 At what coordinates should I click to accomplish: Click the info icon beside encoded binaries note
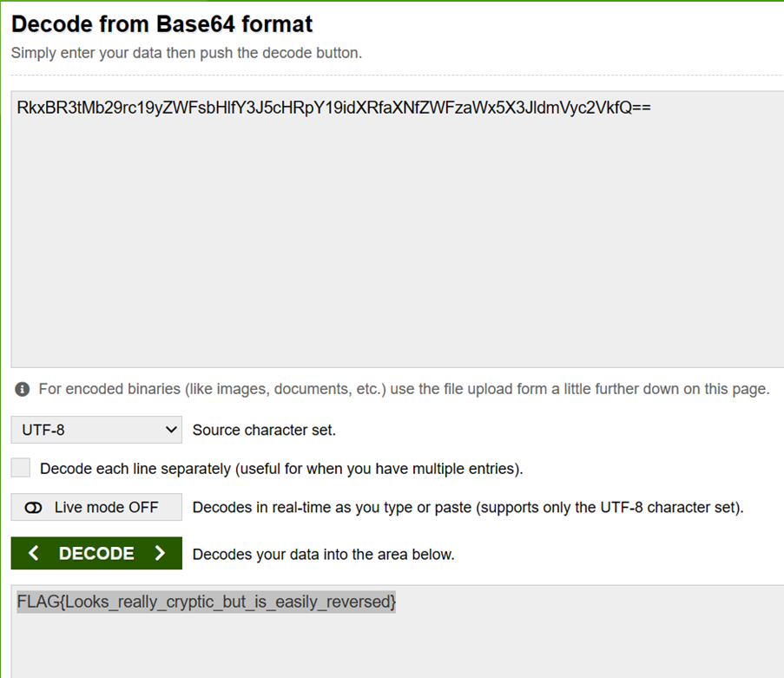point(23,389)
